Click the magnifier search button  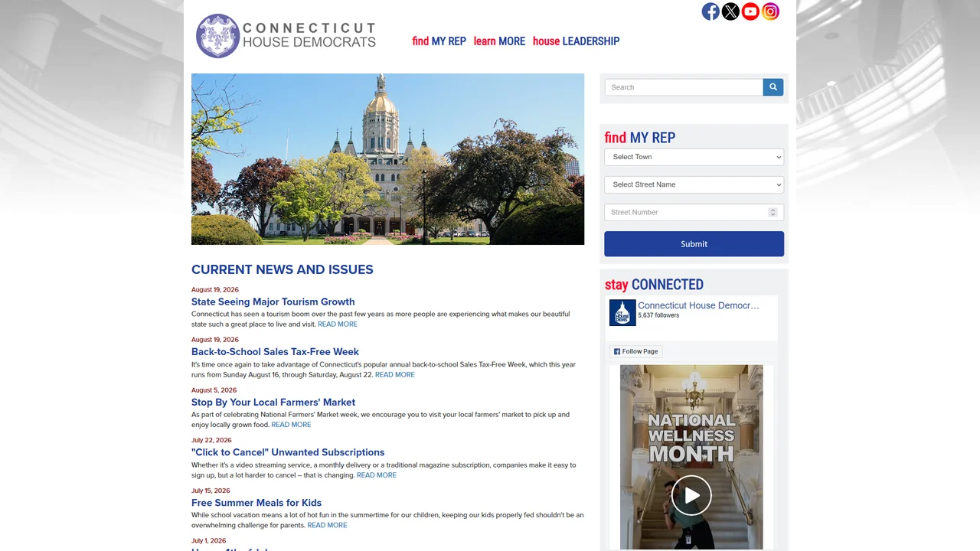(773, 87)
